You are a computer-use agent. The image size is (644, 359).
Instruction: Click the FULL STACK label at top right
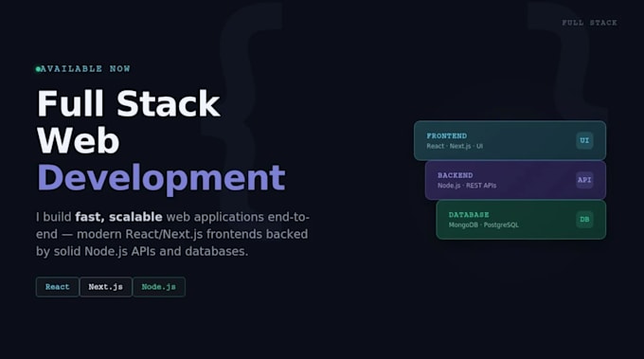(589, 23)
